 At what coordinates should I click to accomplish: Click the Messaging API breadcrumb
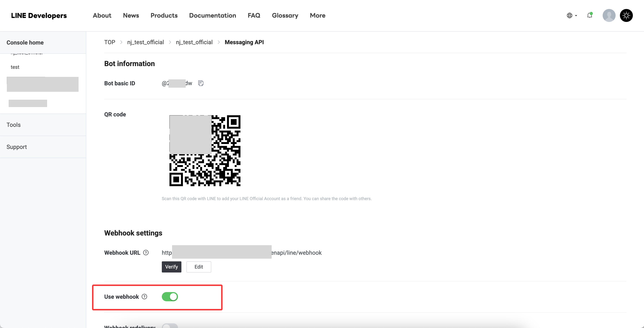[244, 42]
